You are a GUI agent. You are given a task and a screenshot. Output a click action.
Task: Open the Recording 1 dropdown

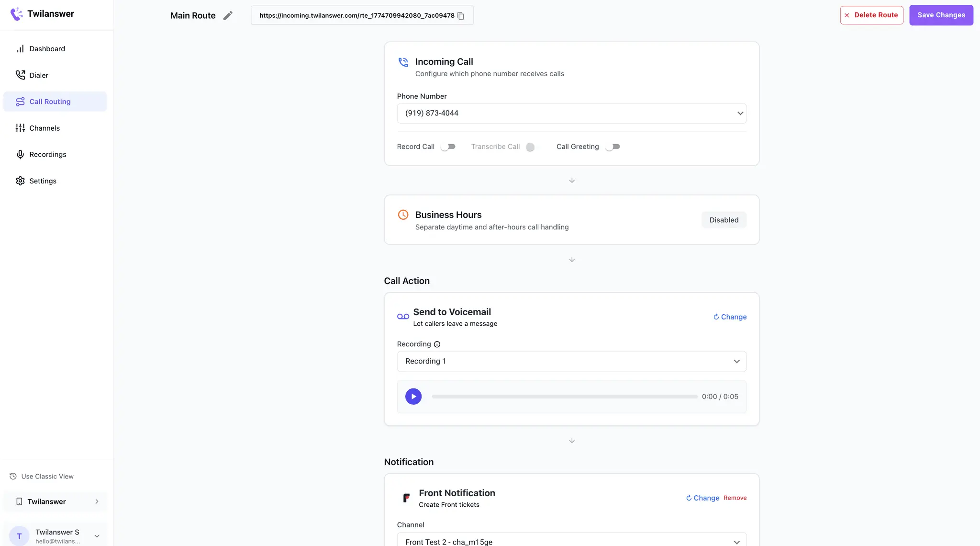coord(571,362)
